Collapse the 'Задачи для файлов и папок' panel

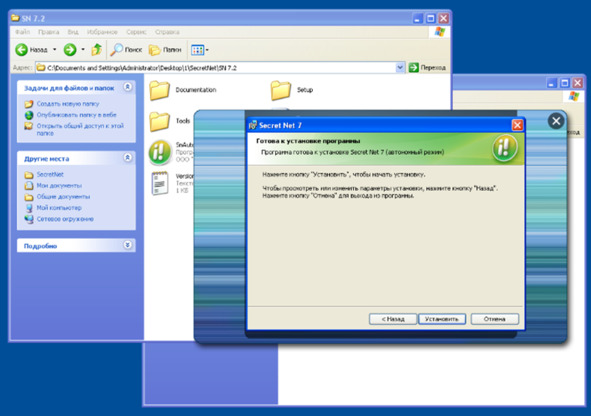pos(128,87)
